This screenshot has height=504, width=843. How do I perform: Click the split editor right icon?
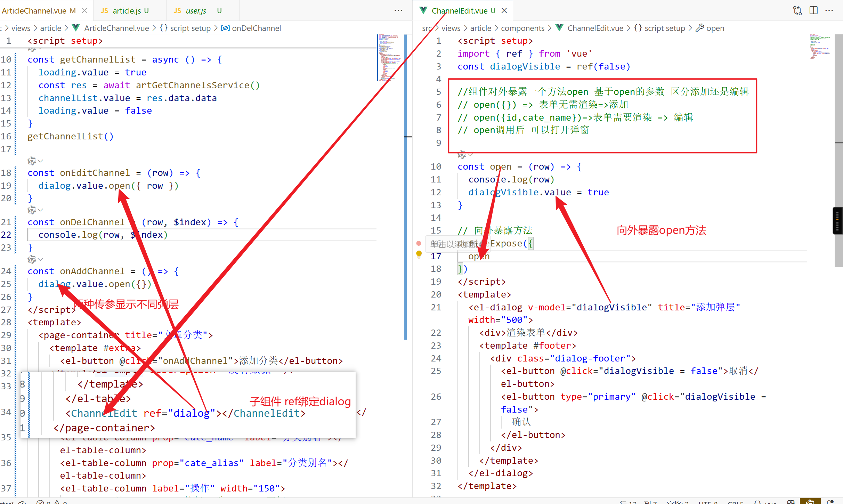coord(813,11)
